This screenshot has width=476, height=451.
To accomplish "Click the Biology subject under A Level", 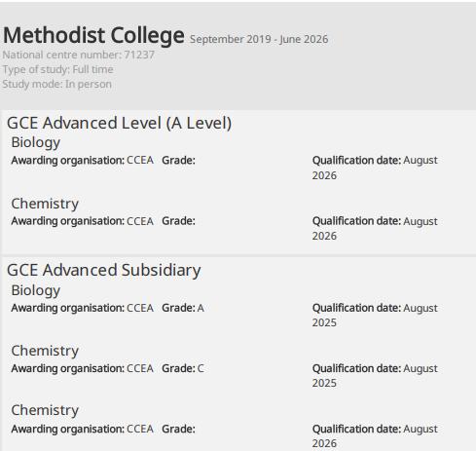I will (36, 142).
